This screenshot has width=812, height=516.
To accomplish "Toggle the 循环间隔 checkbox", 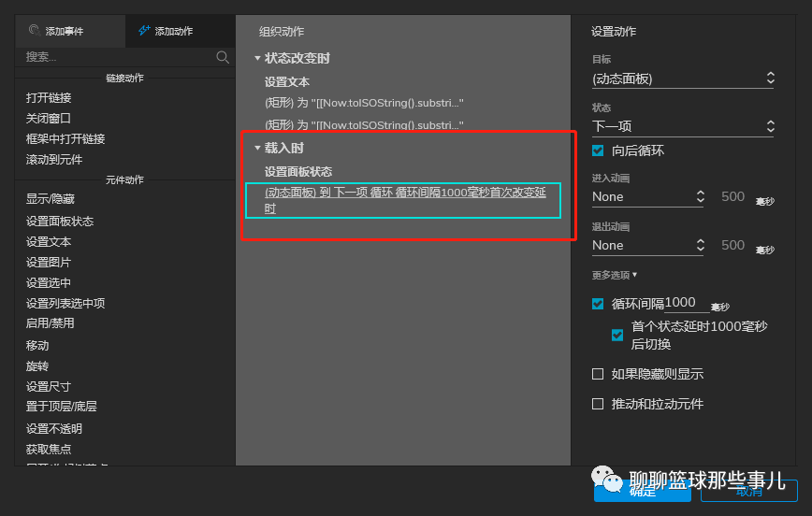I will click(x=598, y=303).
